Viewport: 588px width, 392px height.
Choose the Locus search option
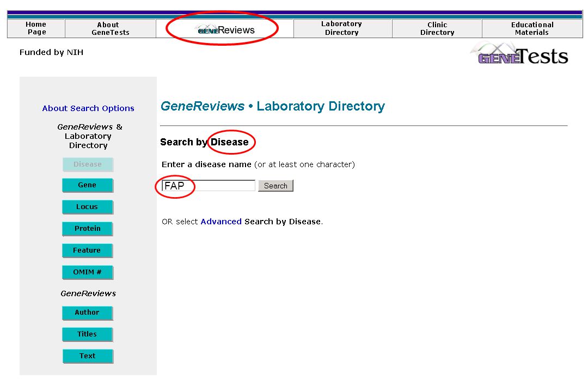pyautogui.click(x=87, y=207)
